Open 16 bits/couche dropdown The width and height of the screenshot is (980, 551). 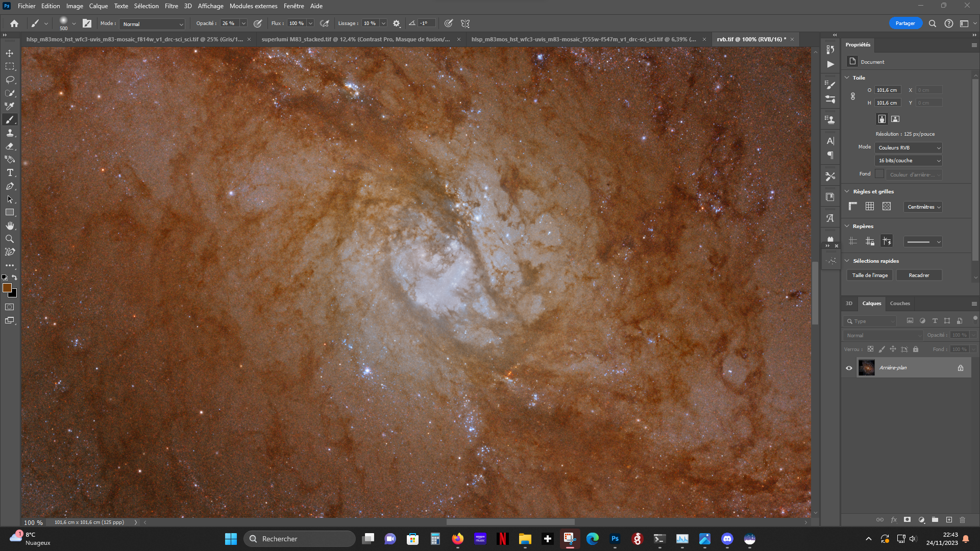click(909, 160)
